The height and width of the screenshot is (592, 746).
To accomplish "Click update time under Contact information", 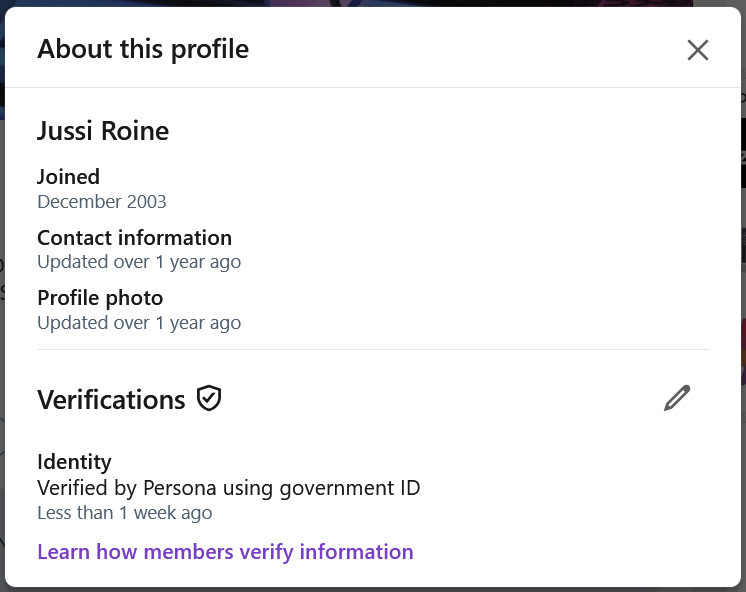I will (139, 262).
